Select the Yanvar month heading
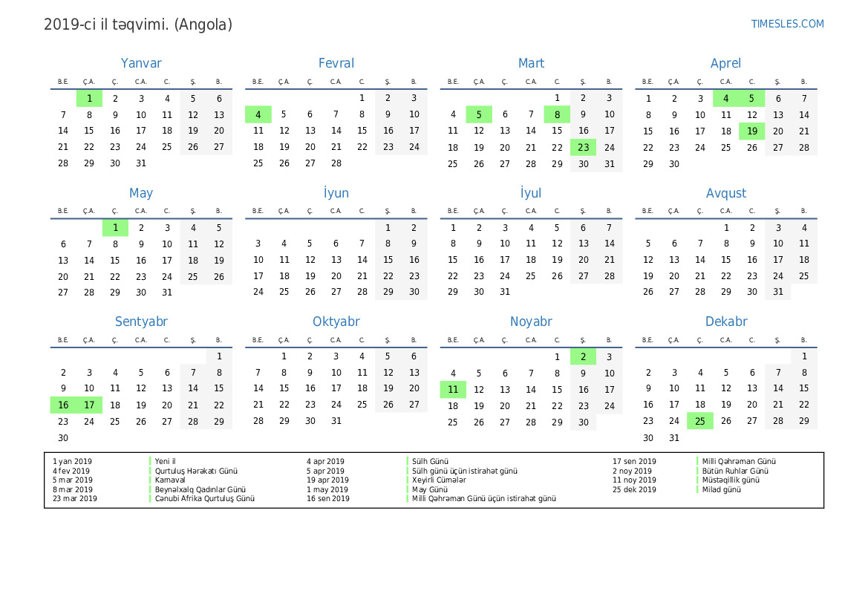 point(141,63)
